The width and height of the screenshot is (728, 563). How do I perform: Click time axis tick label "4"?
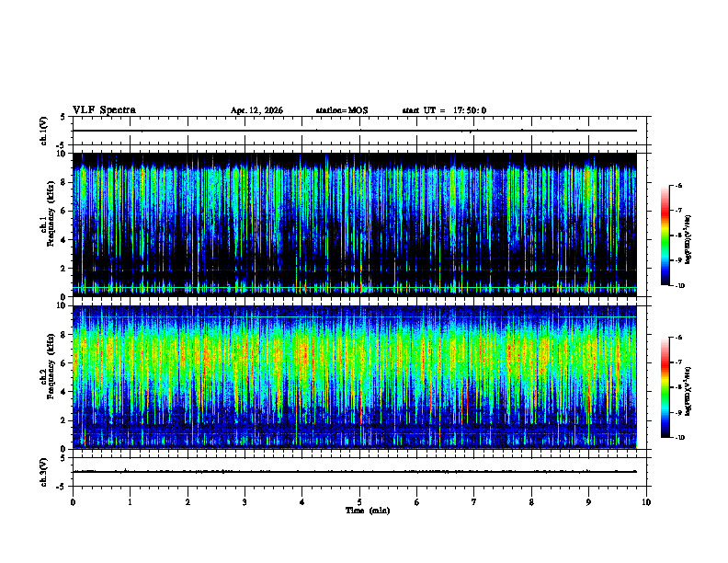pos(302,502)
